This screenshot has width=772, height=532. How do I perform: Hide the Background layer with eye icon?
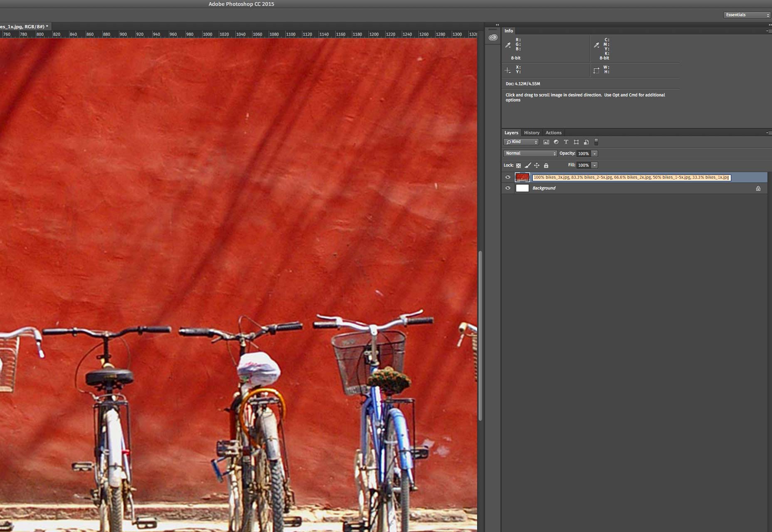point(508,188)
